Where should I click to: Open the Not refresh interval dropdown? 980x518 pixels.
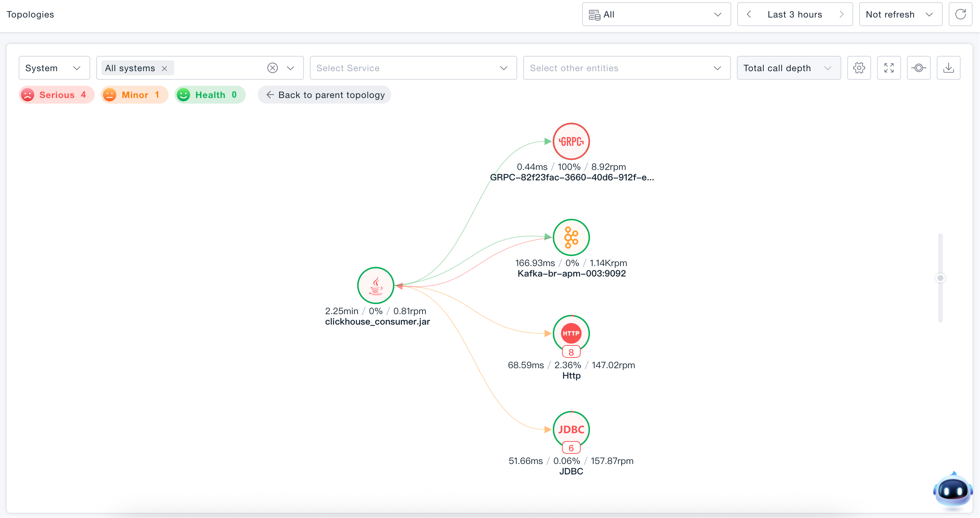coord(901,15)
